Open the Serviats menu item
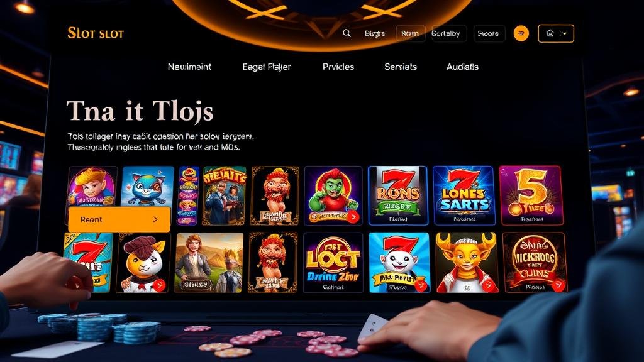644x362 pixels. coord(401,67)
